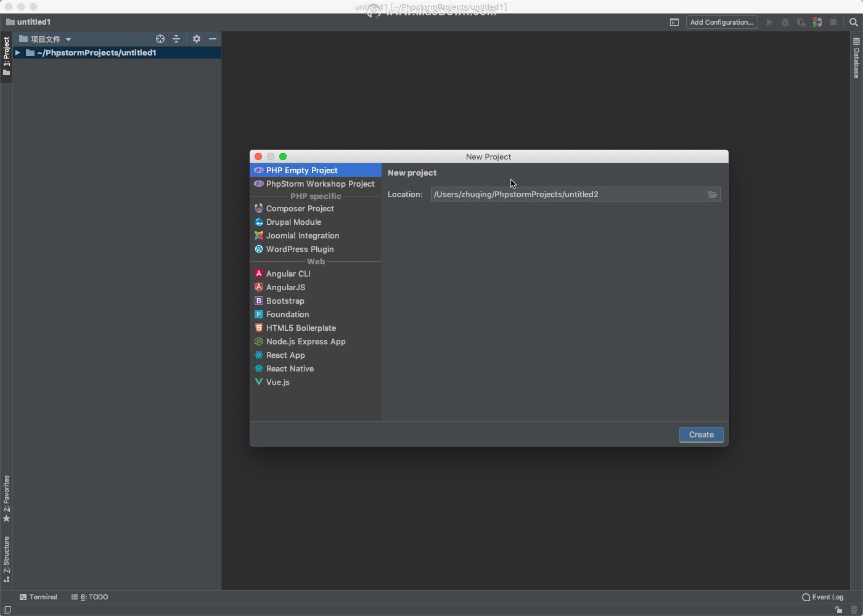Choose WordPress Plugin template
Image resolution: width=863 pixels, height=616 pixels.
[x=316, y=249]
